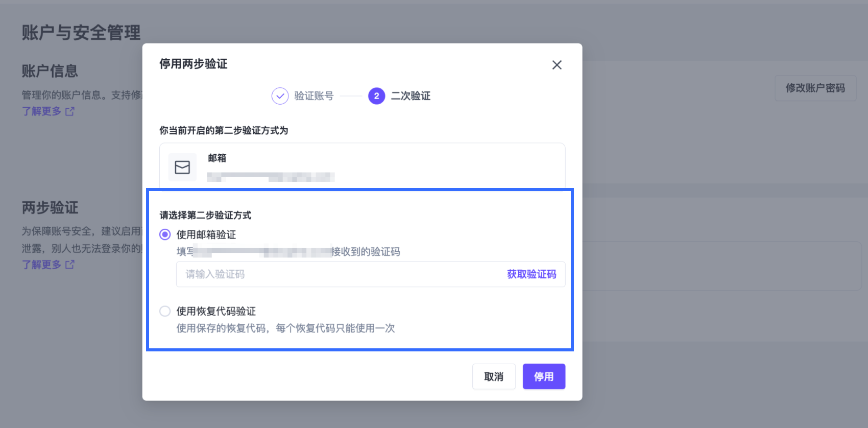Screen dimensions: 868x428
Task: Open 了解更多 link under 两步验证
Action: click(41, 265)
